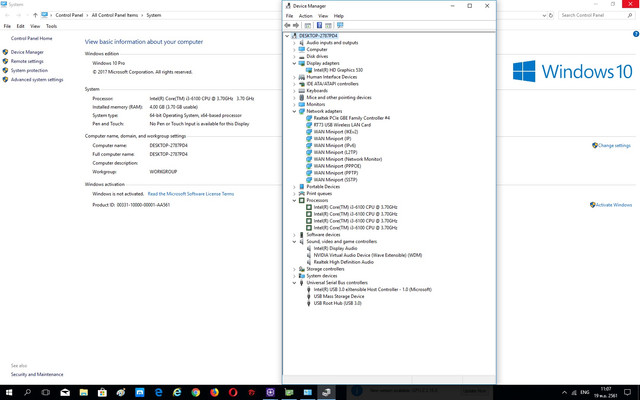Click the Up arrow in System window navigation
The image size is (640, 400).
[35, 15]
